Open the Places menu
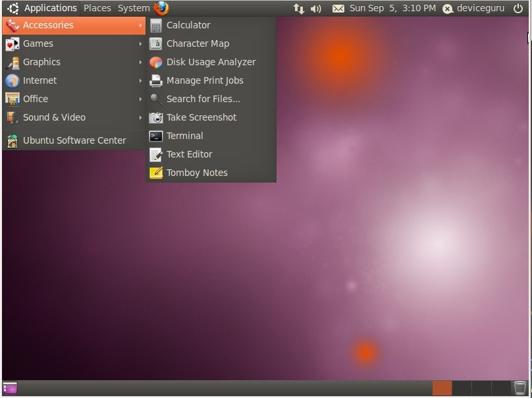 point(97,8)
